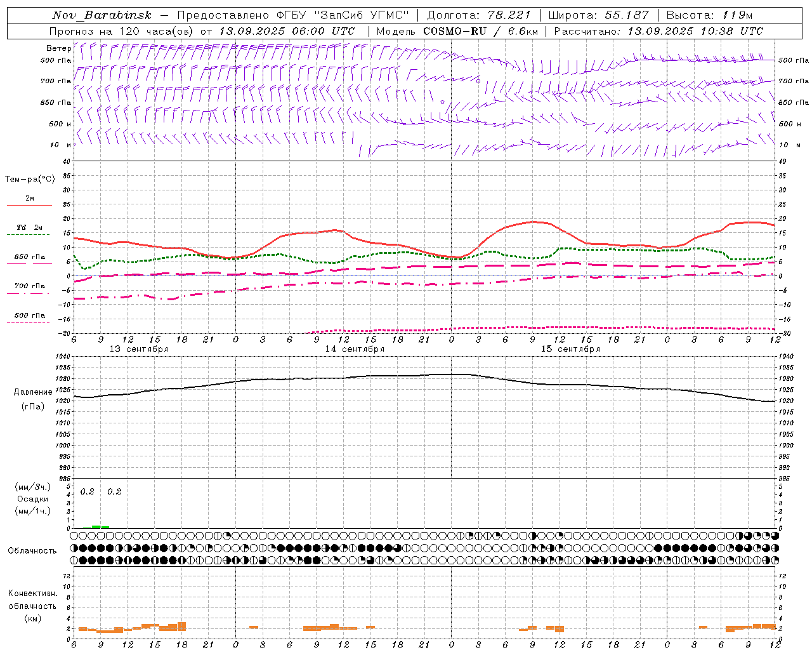Click the Td 2м dew point legend entry
The image size is (812, 650).
coord(30,227)
